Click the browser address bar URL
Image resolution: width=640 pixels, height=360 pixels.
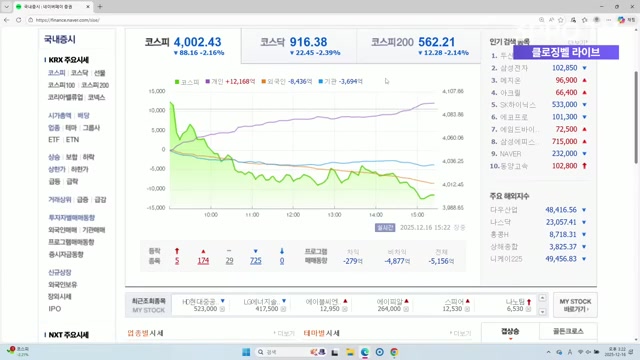(x=68, y=20)
